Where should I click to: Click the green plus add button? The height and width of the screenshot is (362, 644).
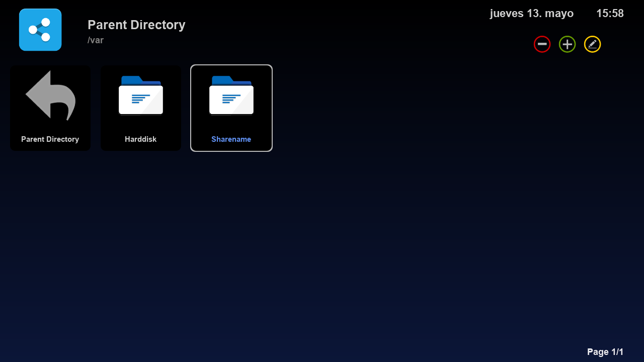(x=567, y=44)
